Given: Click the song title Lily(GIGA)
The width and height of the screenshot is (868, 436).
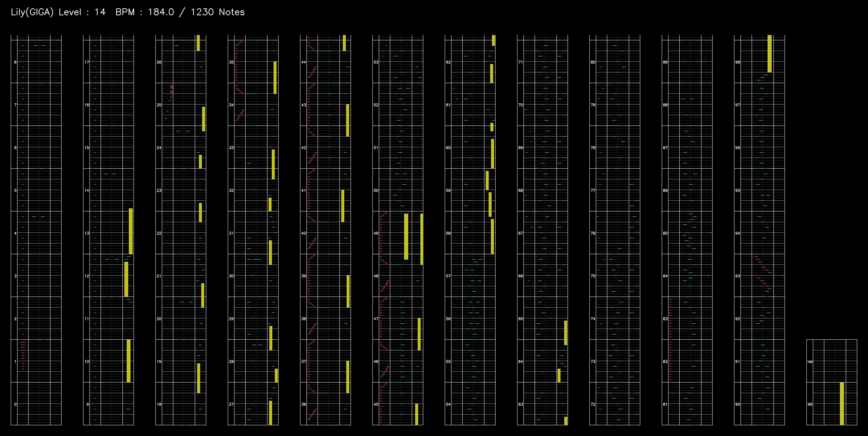Looking at the screenshot, I should click(x=32, y=12).
